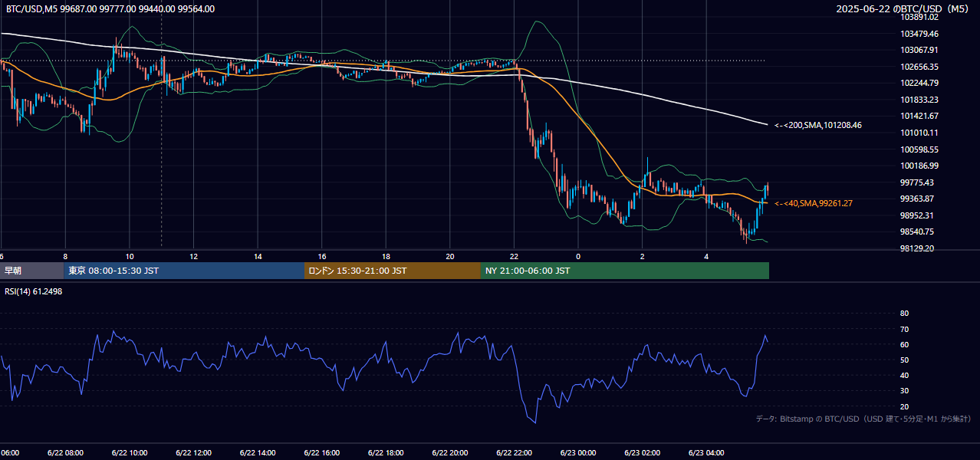Select the 200 SMA label 101208.46

(818, 125)
